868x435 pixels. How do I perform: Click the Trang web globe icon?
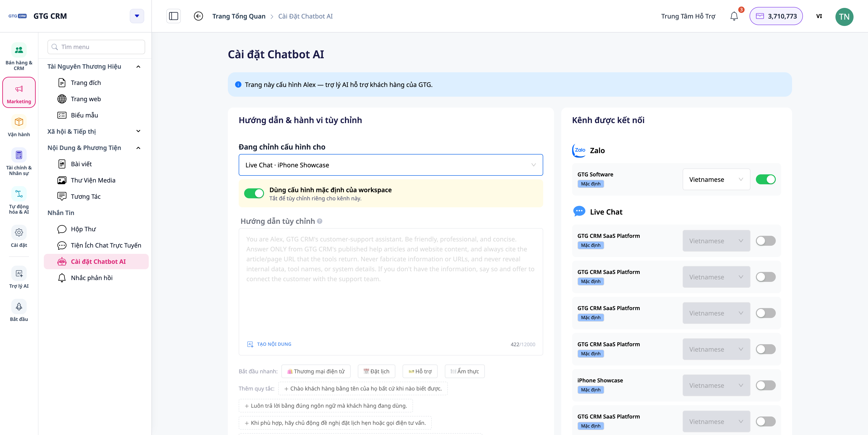(62, 99)
